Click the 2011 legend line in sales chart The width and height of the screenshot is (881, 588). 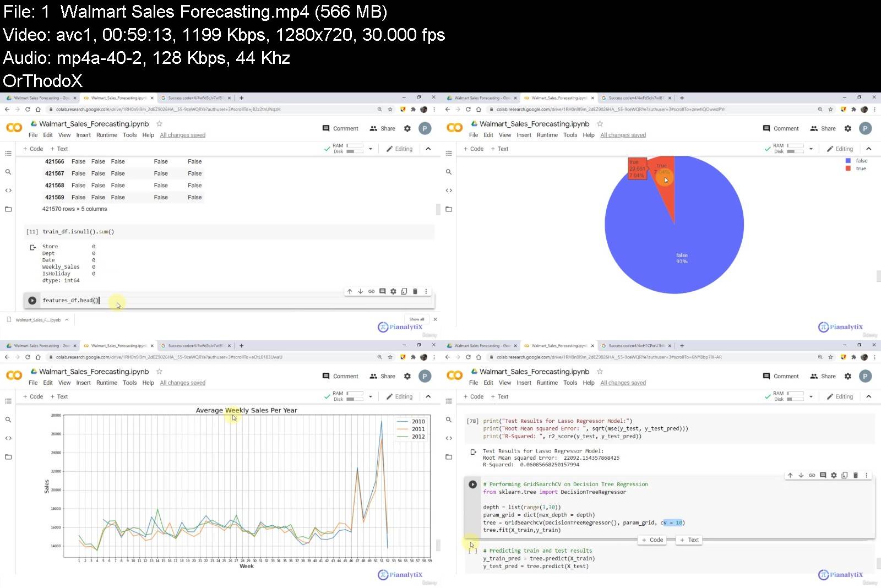pyautogui.click(x=411, y=429)
